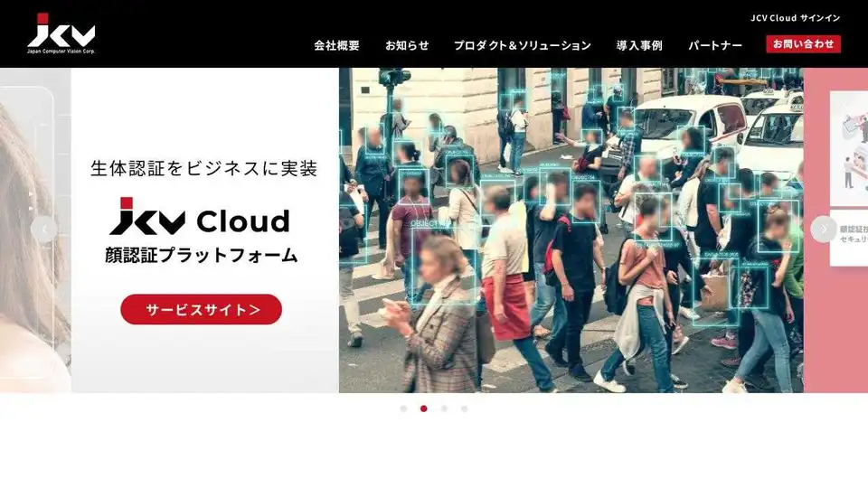
Task: Open the お知らせ menu item
Action: 407,45
